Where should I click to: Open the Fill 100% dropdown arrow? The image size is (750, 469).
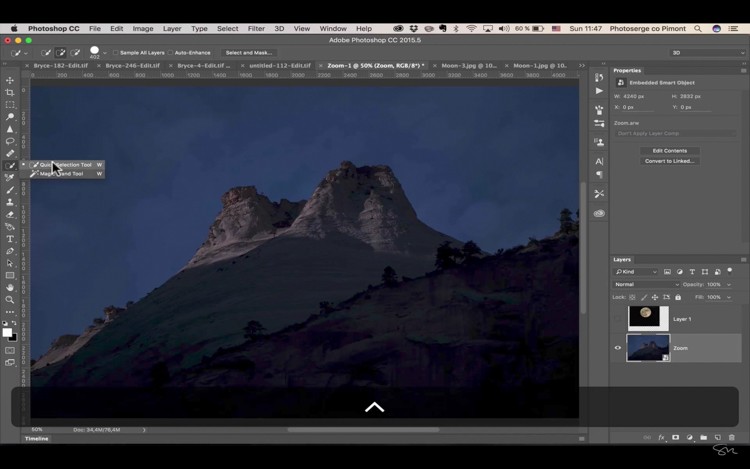(x=728, y=297)
